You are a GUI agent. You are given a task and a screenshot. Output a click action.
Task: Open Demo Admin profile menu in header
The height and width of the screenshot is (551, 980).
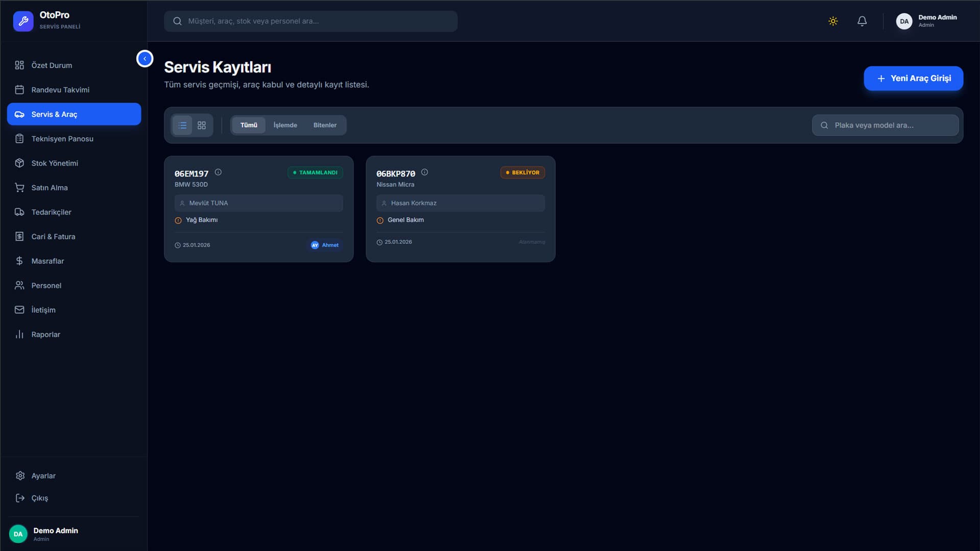pyautogui.click(x=926, y=21)
